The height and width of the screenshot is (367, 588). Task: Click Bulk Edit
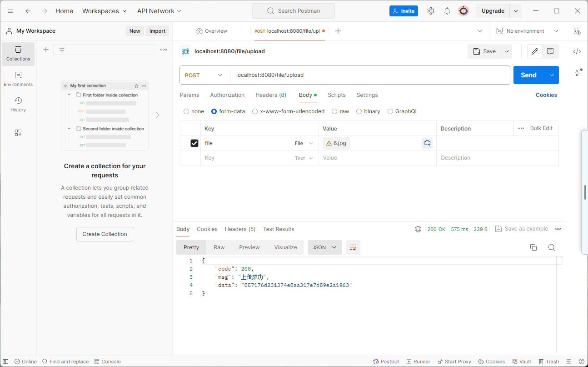(541, 128)
